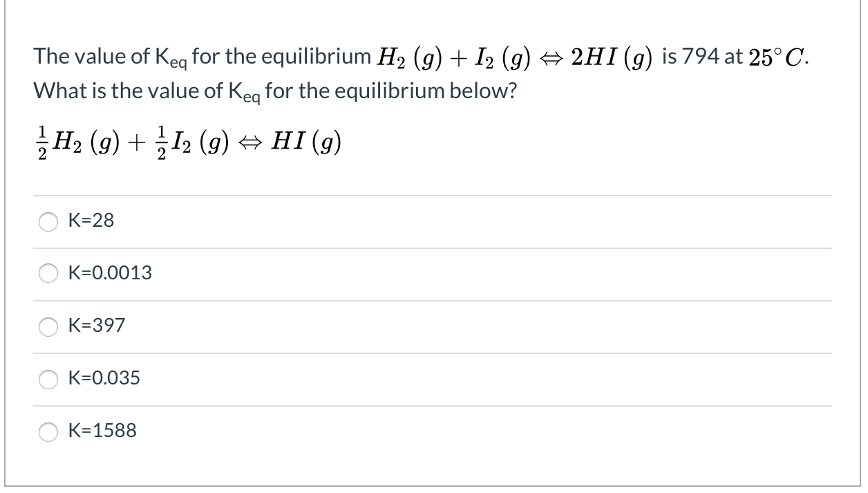Select the radio button for K=0.0013
This screenshot has height=493, width=868.
point(48,274)
